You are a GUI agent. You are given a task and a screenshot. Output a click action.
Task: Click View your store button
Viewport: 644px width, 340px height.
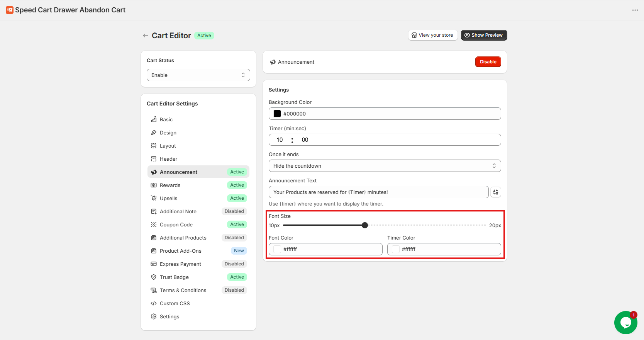432,35
